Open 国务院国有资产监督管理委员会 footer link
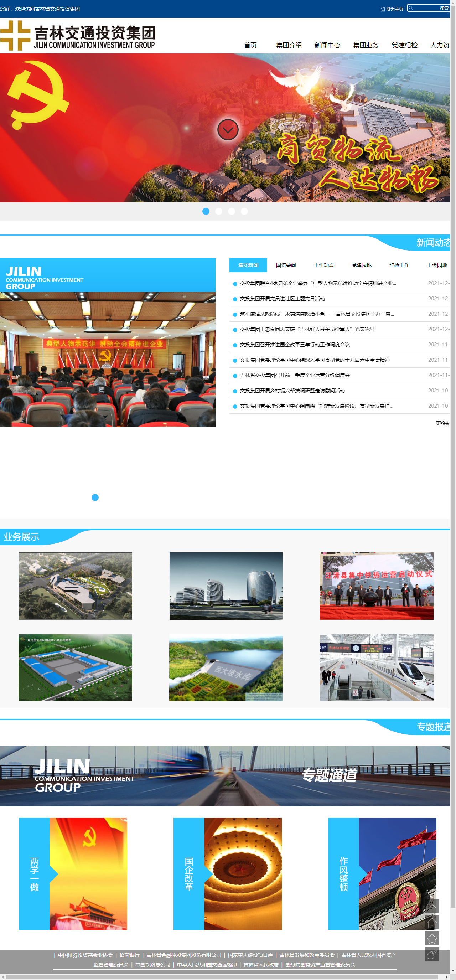 320,964
